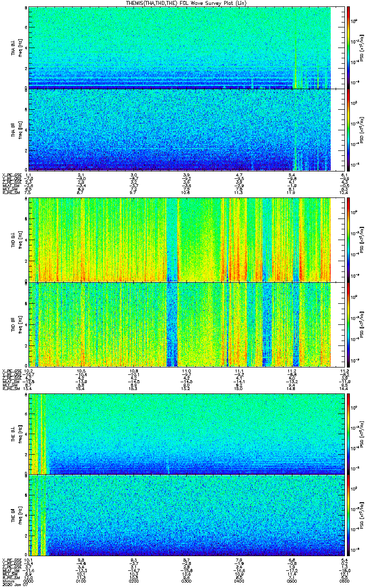This screenshot has width=368, height=588.
Task: Click the THE B-parallel spectrogram panel
Action: tap(187, 515)
